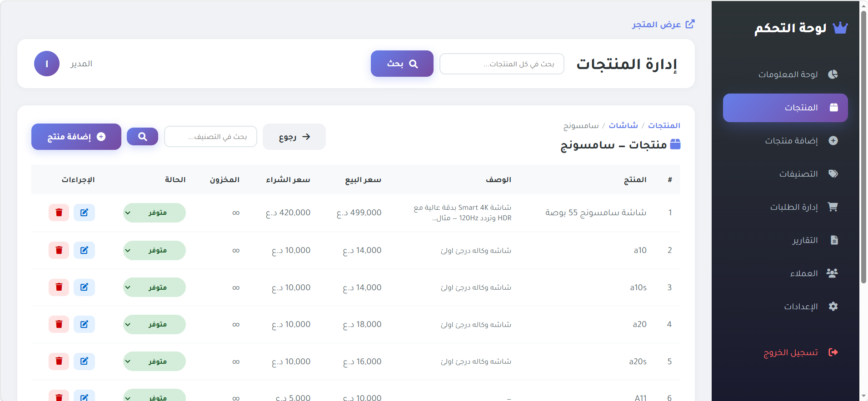
Task: Click the category search magnifier button
Action: point(142,137)
